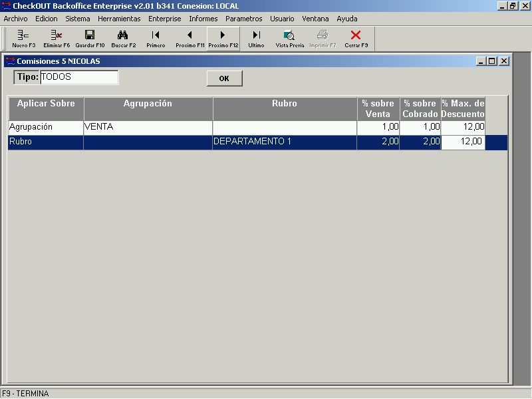Image resolution: width=532 pixels, height=399 pixels.
Task: Open the Sistema menu
Action: point(78,19)
